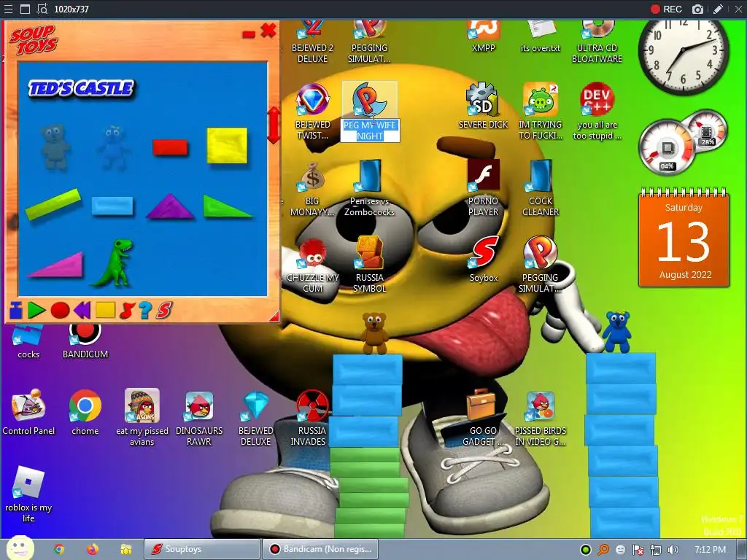The height and width of the screenshot is (560, 747).
Task: Select the yellow square block toy
Action: [227, 145]
